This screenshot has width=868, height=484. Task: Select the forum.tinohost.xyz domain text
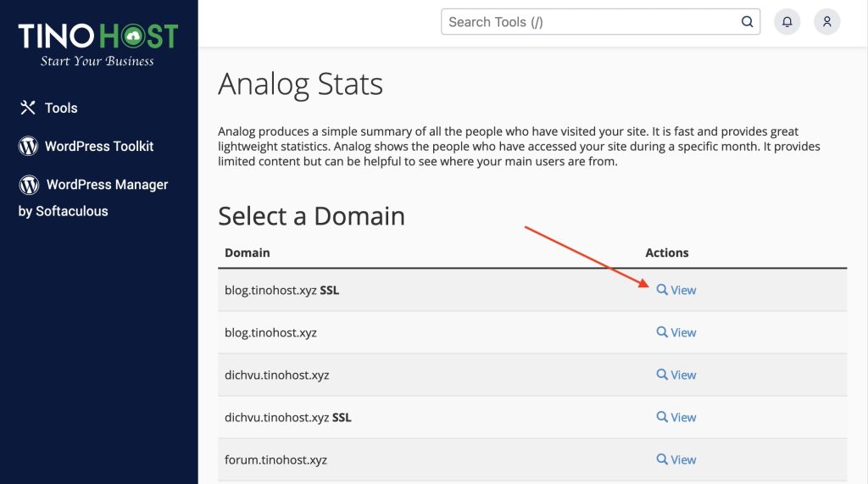[x=275, y=459]
